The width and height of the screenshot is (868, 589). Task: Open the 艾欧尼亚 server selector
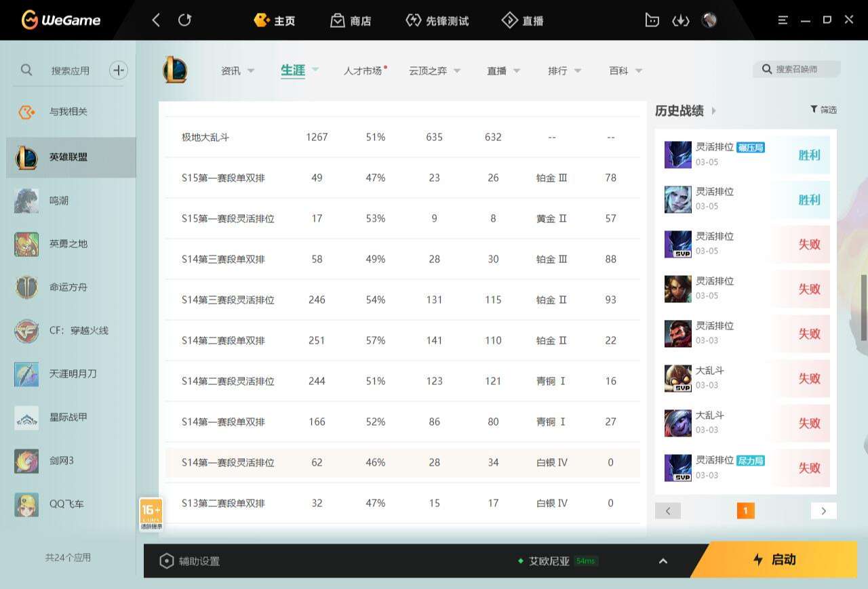point(557,561)
